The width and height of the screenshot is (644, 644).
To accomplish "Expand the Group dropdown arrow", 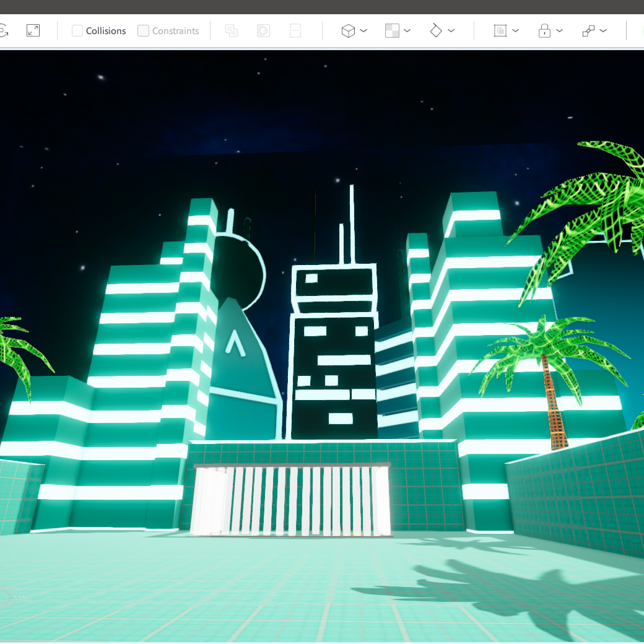I will pos(515,30).
